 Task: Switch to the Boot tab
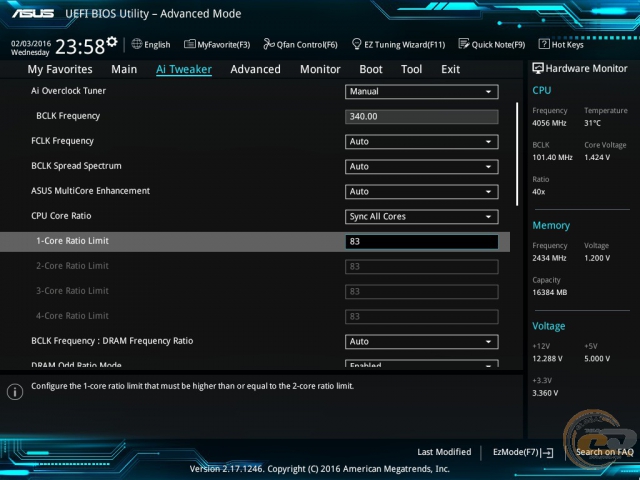(x=371, y=69)
